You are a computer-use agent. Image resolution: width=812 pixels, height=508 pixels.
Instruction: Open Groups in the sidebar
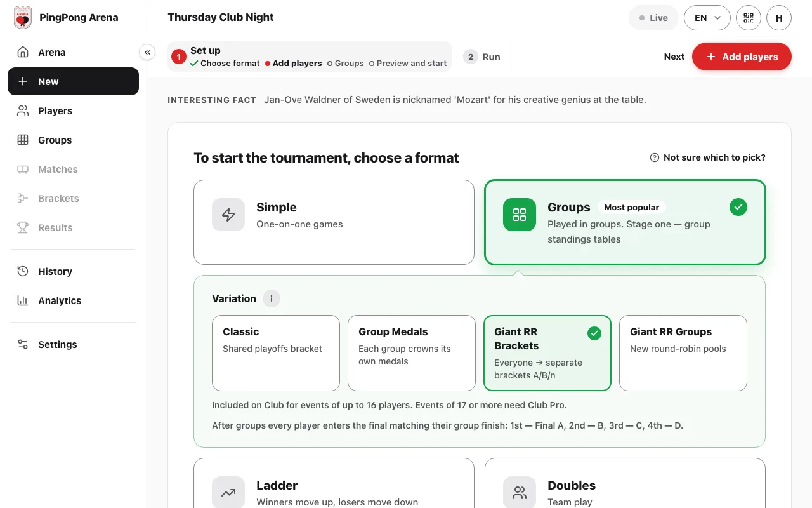click(x=73, y=140)
